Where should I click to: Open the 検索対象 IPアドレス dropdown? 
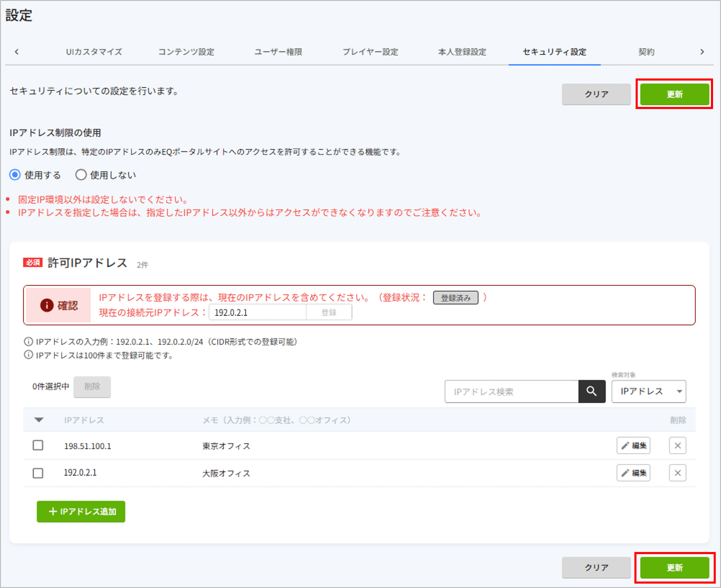[x=649, y=391]
